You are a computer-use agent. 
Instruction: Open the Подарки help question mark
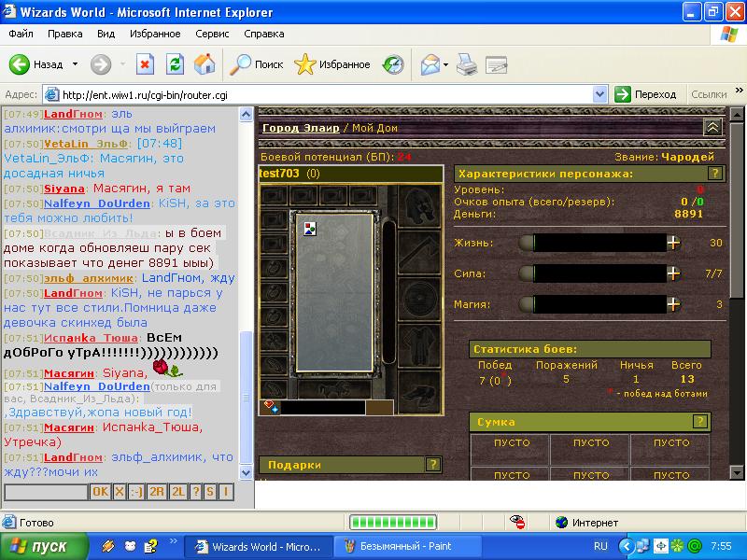click(432, 464)
